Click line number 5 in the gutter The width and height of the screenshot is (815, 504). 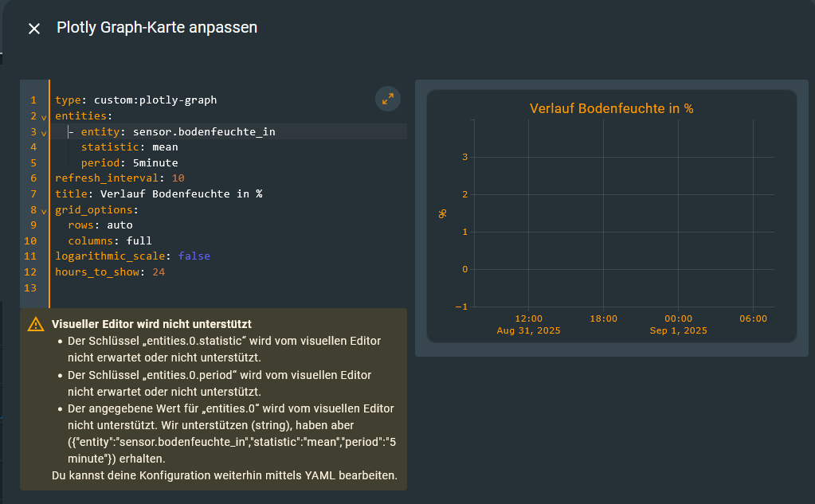[x=33, y=162]
